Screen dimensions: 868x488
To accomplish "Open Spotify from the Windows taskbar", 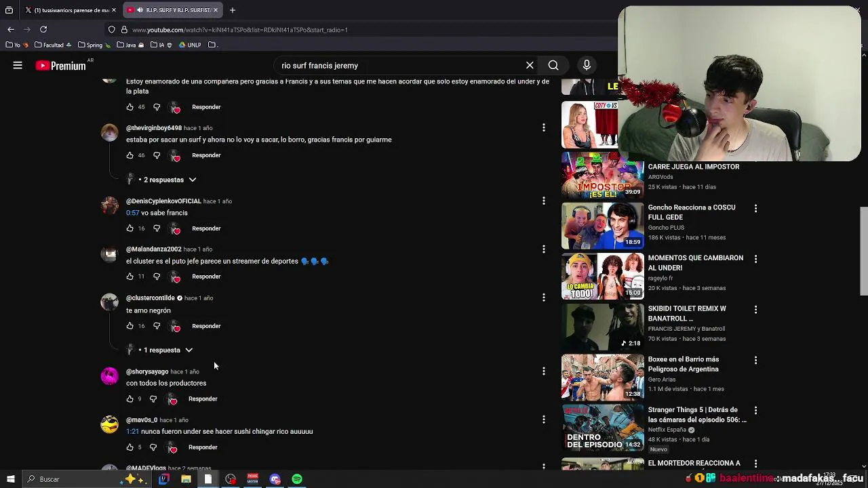I will (297, 479).
